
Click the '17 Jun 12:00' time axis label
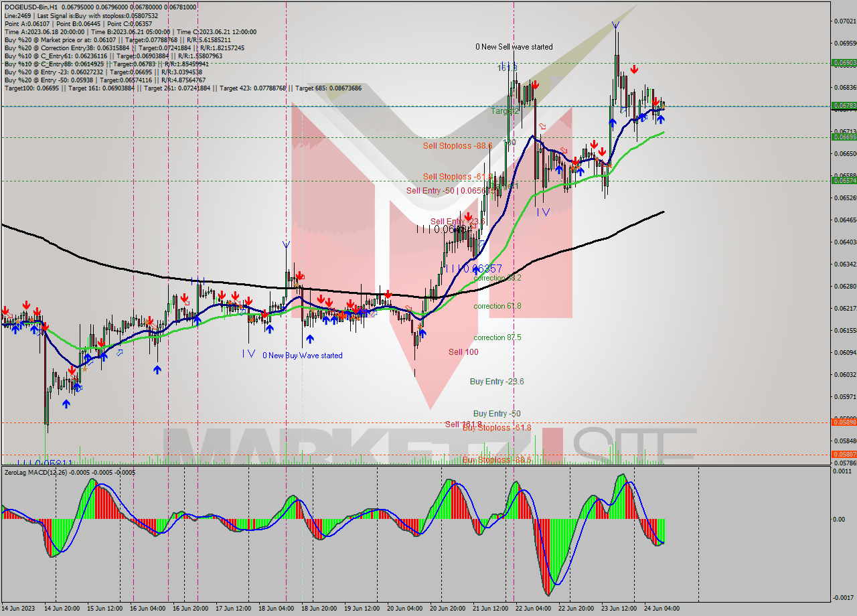point(233,609)
